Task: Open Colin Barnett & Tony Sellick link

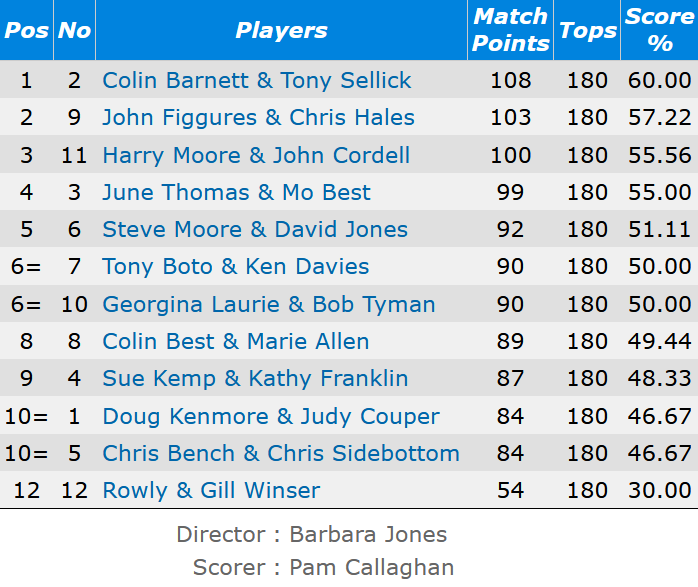Action: tap(257, 80)
